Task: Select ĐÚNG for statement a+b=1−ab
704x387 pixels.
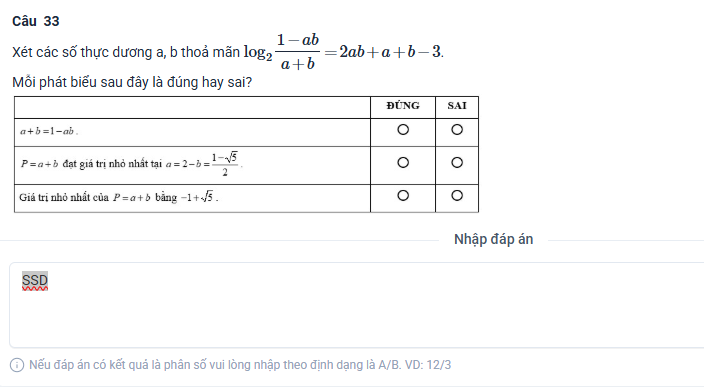Action: point(403,130)
